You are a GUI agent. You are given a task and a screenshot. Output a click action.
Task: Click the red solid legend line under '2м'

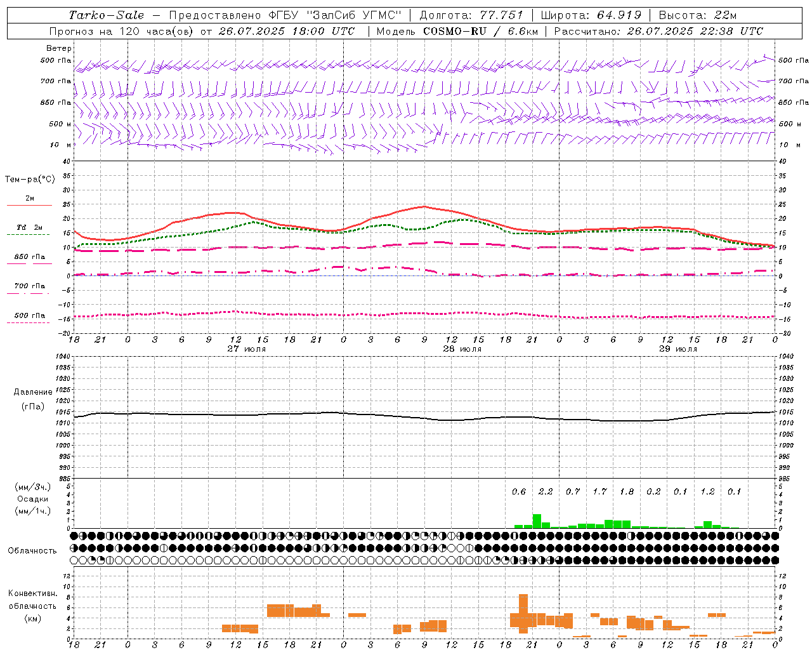pyautogui.click(x=29, y=205)
